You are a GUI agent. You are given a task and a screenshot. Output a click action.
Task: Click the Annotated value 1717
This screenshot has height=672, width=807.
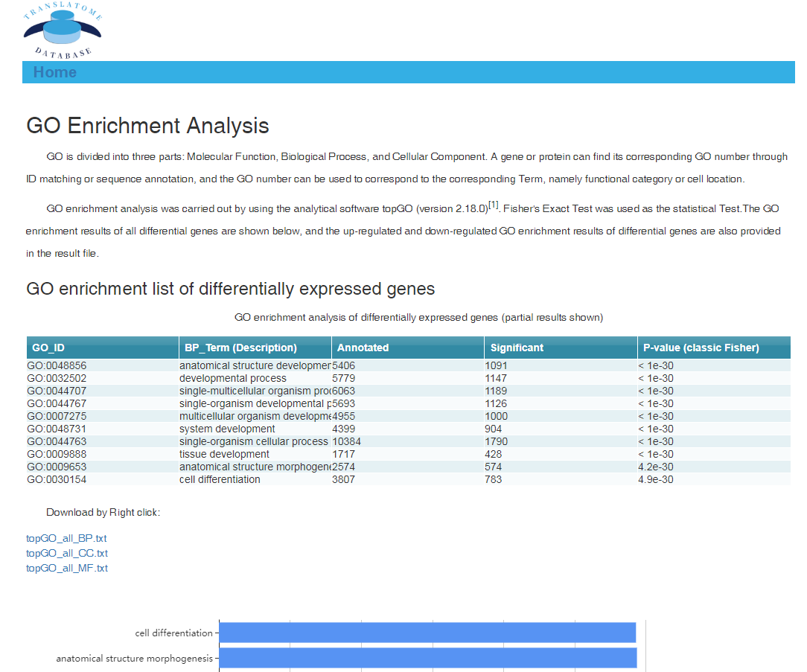coord(344,455)
